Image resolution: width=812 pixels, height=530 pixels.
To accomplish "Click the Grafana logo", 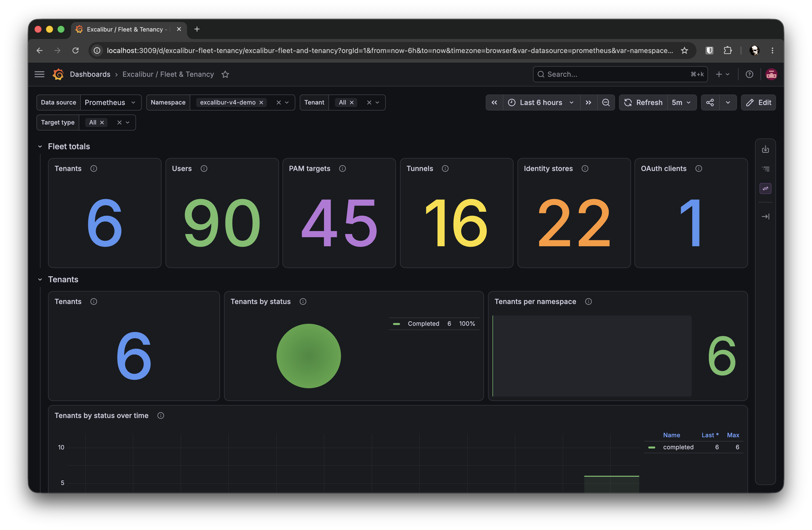I will click(x=58, y=74).
